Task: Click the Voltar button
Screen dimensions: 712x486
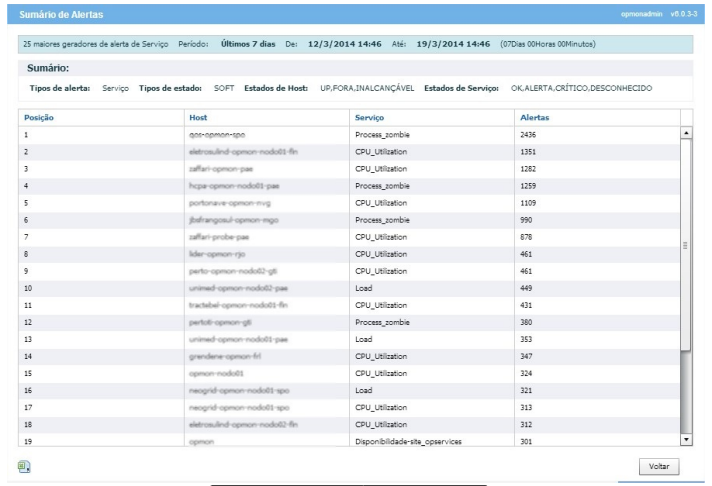Action: (x=659, y=467)
